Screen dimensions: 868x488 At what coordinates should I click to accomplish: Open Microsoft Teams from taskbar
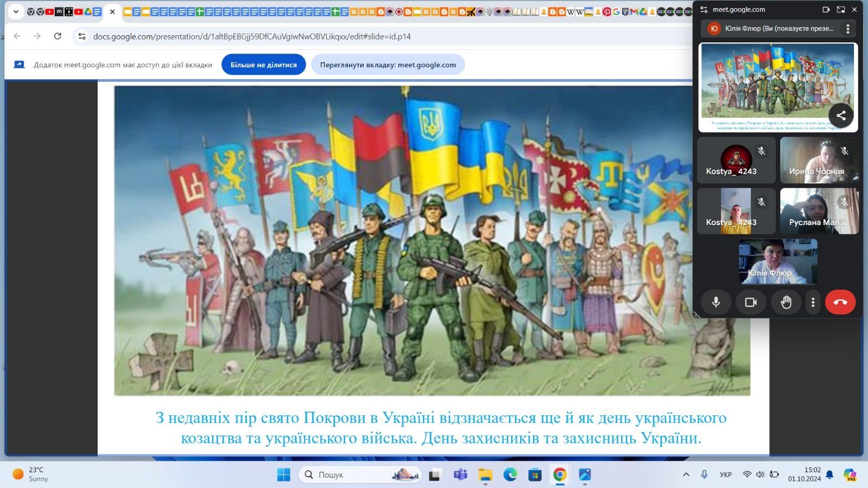(460, 475)
